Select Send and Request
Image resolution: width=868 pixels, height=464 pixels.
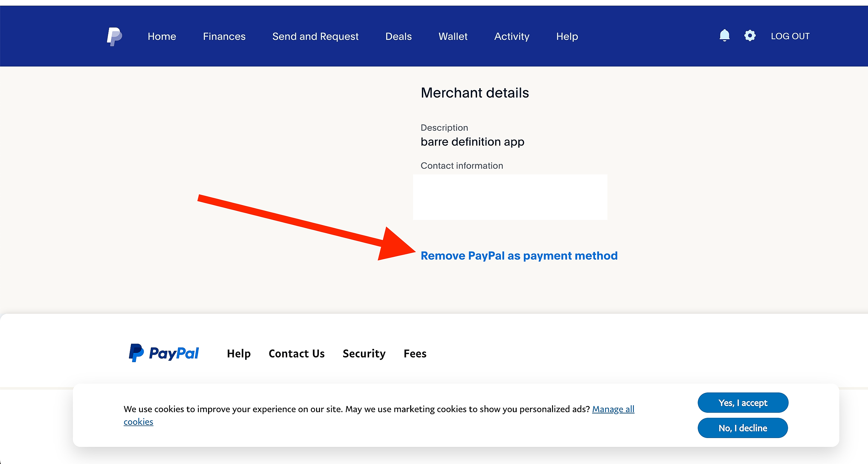coord(315,36)
